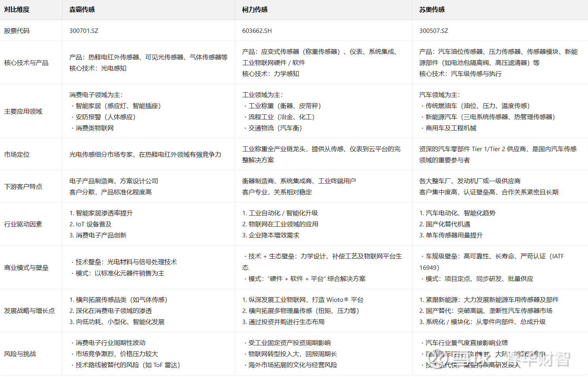Click the line "核心技术：力学感知"

271,74
